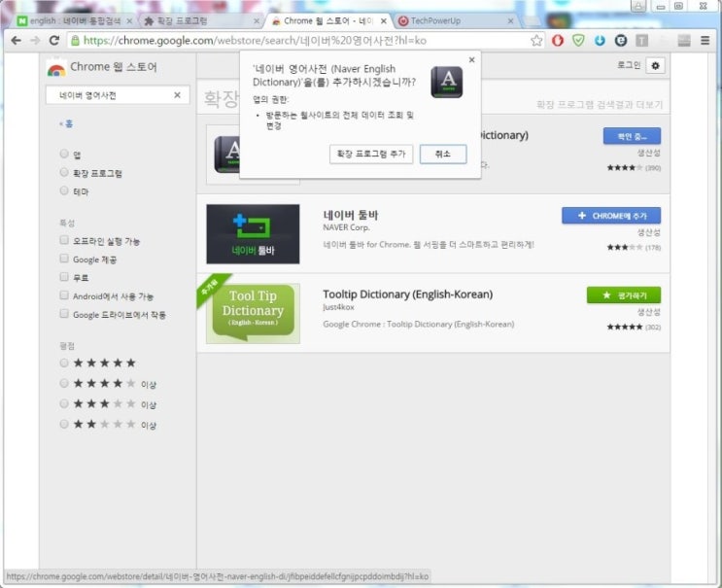Open the 네이버 툴바 title

point(351,215)
